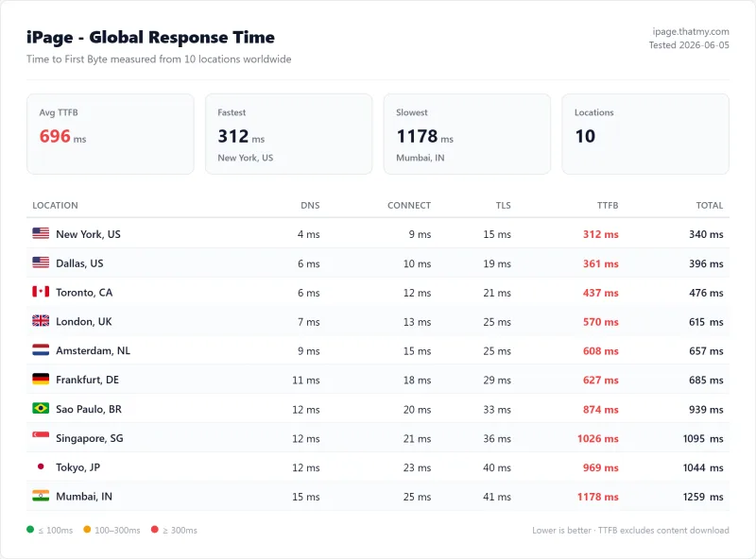756x559 pixels.
Task: Click the Canadian flag beside Toronto
Action: (x=41, y=292)
